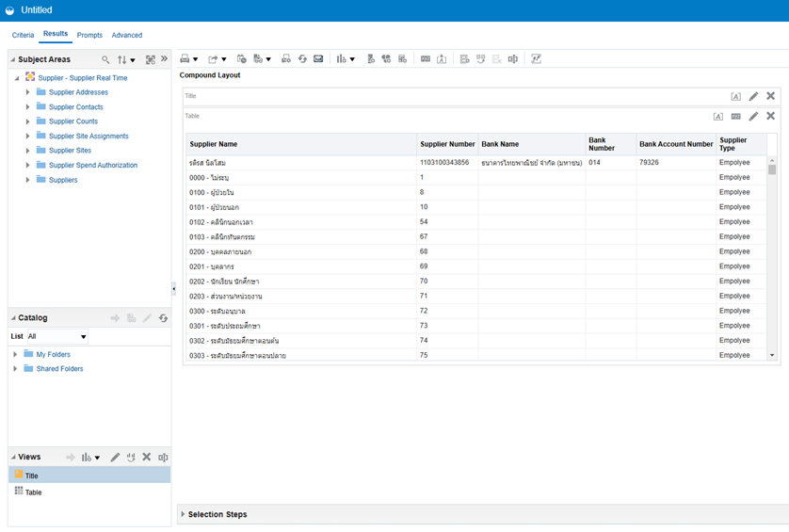The width and height of the screenshot is (789, 532).
Task: Collapse the Catalog pane header
Action: click(13, 318)
